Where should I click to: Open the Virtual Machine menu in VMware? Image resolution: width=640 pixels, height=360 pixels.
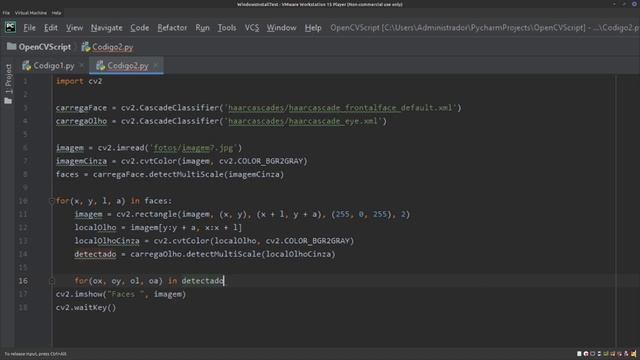(31, 13)
